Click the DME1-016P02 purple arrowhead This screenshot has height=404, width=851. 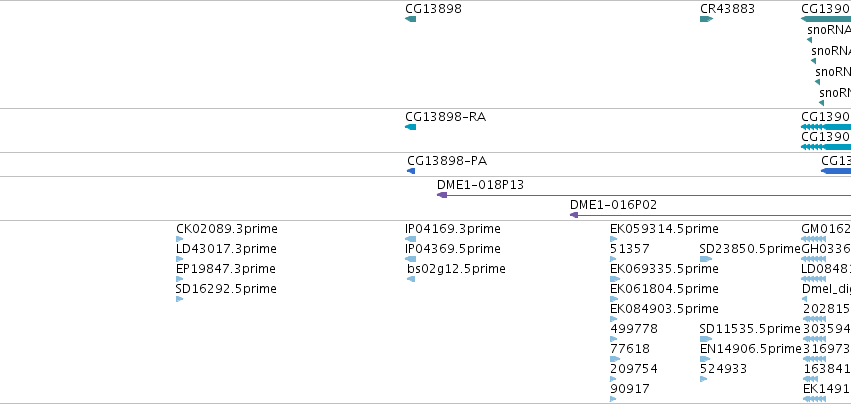click(574, 215)
